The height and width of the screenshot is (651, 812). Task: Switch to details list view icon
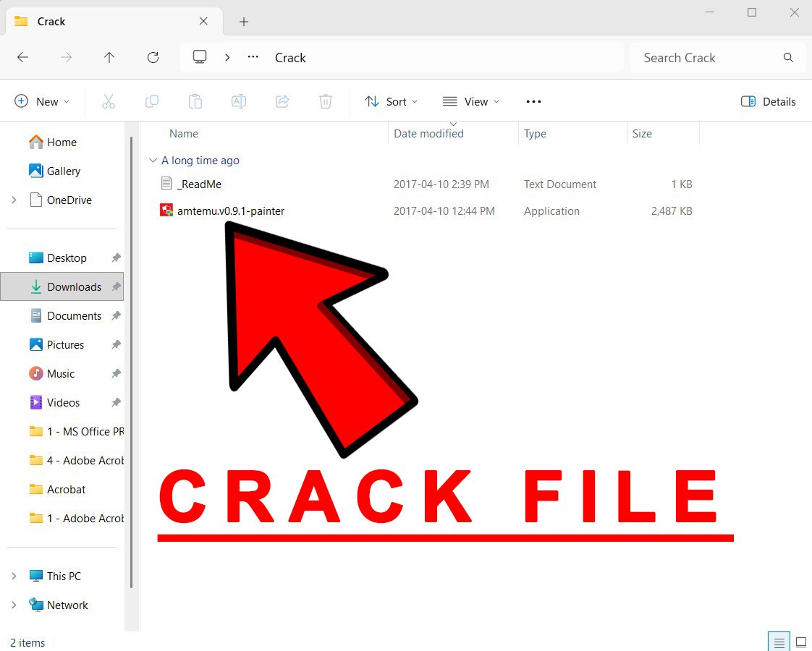point(779,642)
